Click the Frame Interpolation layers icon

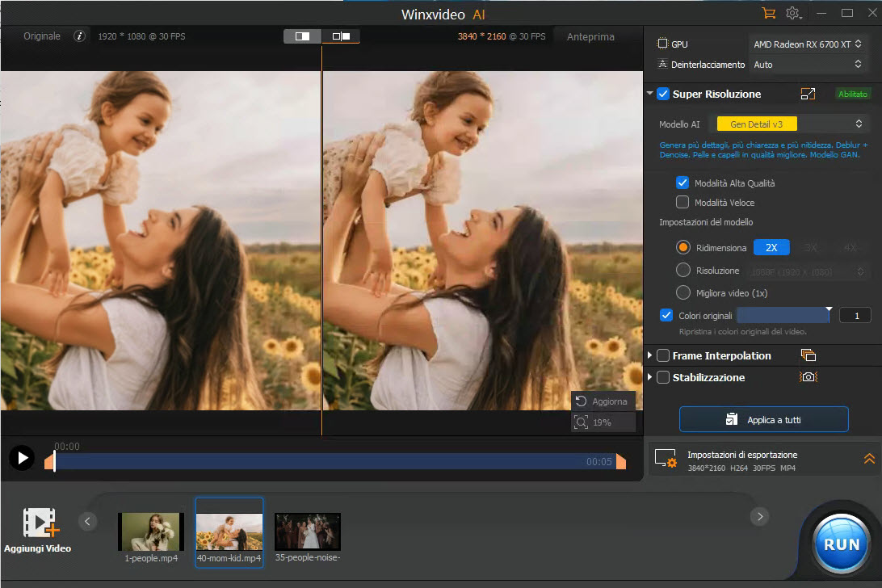(x=808, y=355)
